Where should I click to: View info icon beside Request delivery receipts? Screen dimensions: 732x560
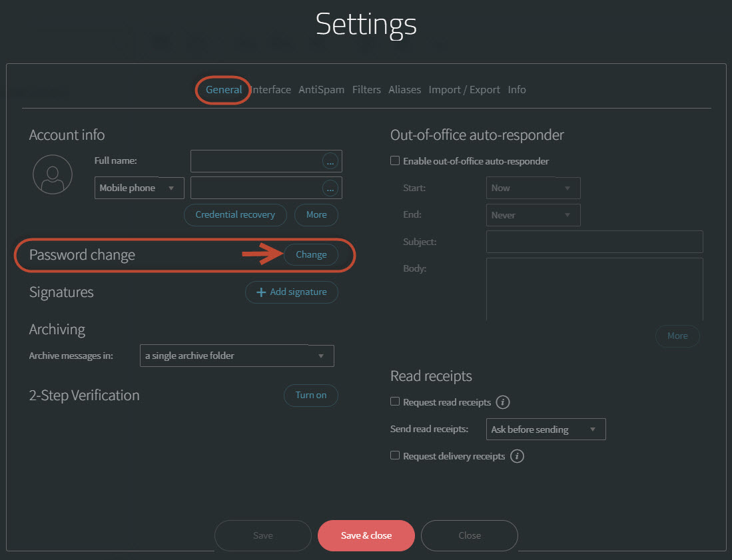(x=517, y=456)
